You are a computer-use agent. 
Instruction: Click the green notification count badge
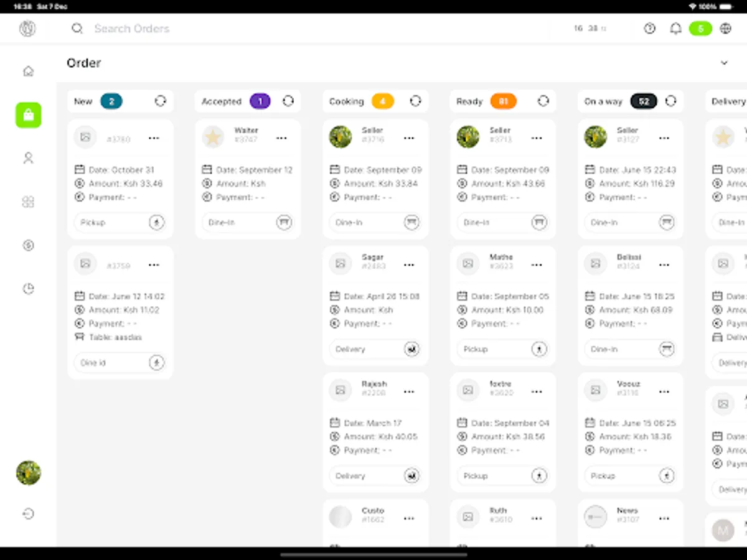coord(700,29)
